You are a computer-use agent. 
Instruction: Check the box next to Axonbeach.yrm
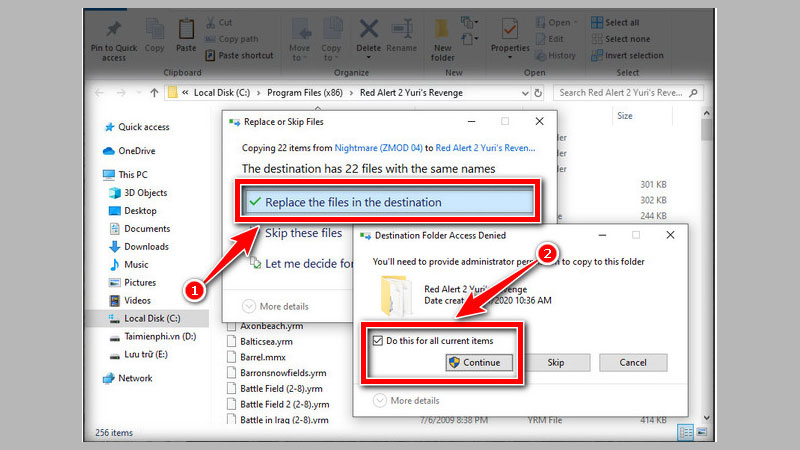click(231, 326)
